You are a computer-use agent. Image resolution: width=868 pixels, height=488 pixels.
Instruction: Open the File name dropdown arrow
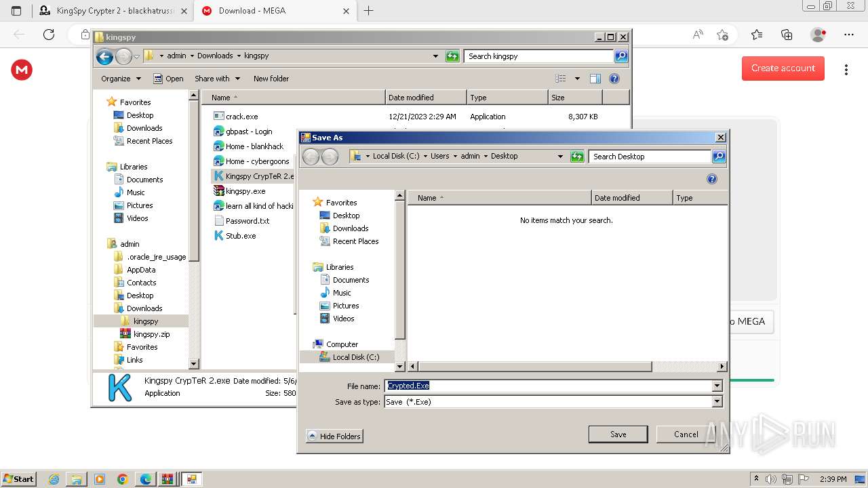pos(717,386)
